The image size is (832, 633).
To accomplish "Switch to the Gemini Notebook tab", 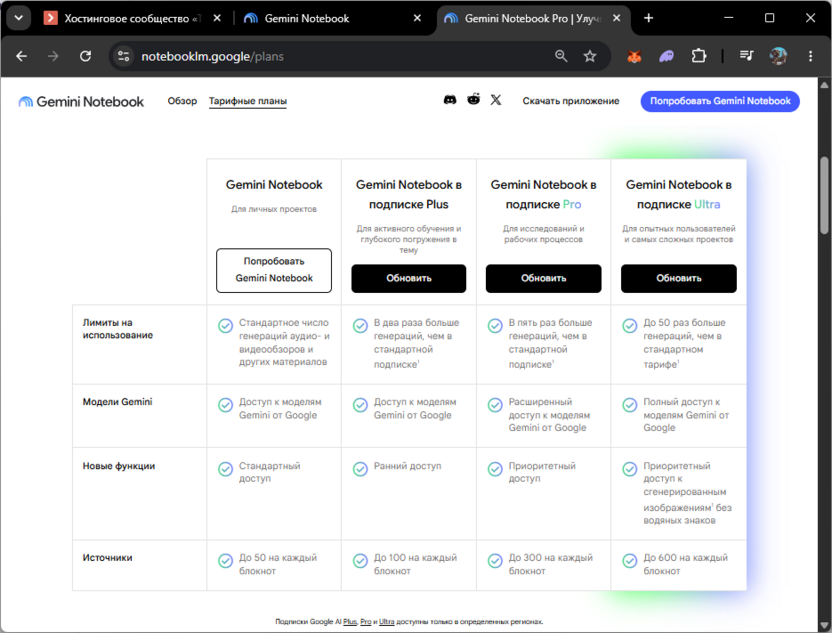I will pos(333,19).
